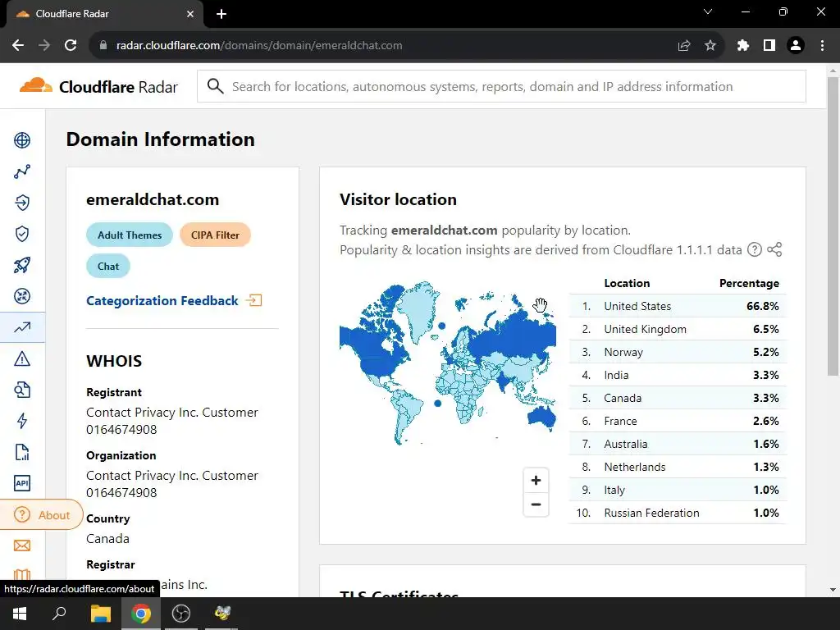
Task: Open File Explorer from the taskbar
Action: [100, 614]
